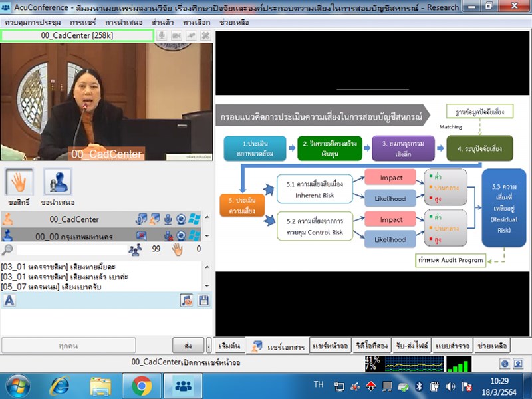The height and width of the screenshot is (399, 532).
Task: Click the audio chat icon in the 00_CadCenter row
Action: point(141,219)
